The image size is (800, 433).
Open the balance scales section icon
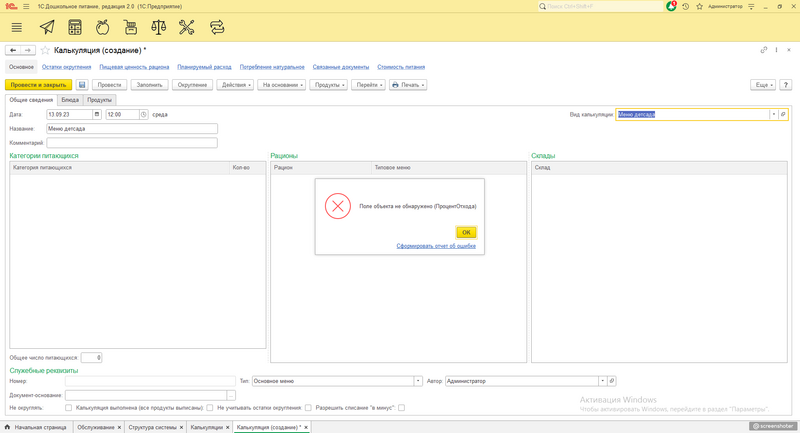click(159, 27)
